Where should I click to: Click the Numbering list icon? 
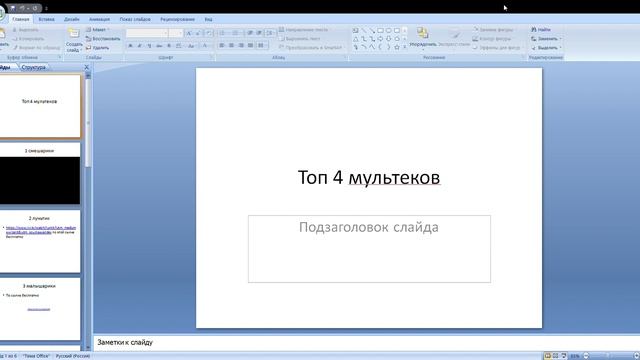point(236,33)
